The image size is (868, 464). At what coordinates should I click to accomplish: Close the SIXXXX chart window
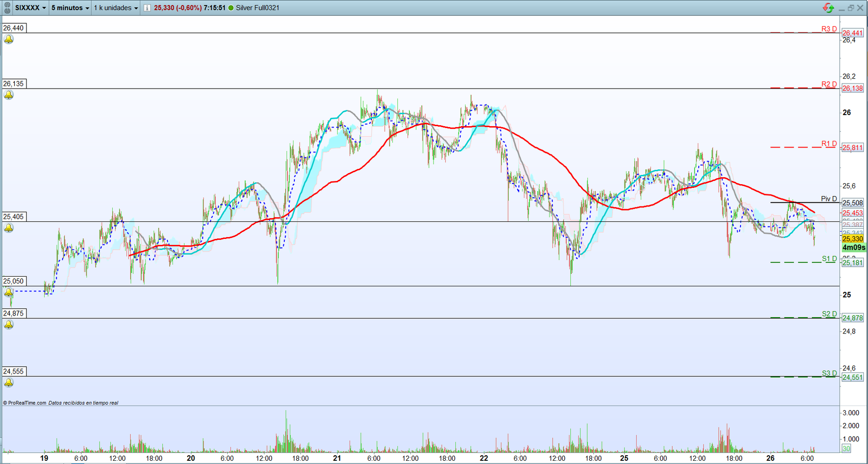pyautogui.click(x=860, y=8)
